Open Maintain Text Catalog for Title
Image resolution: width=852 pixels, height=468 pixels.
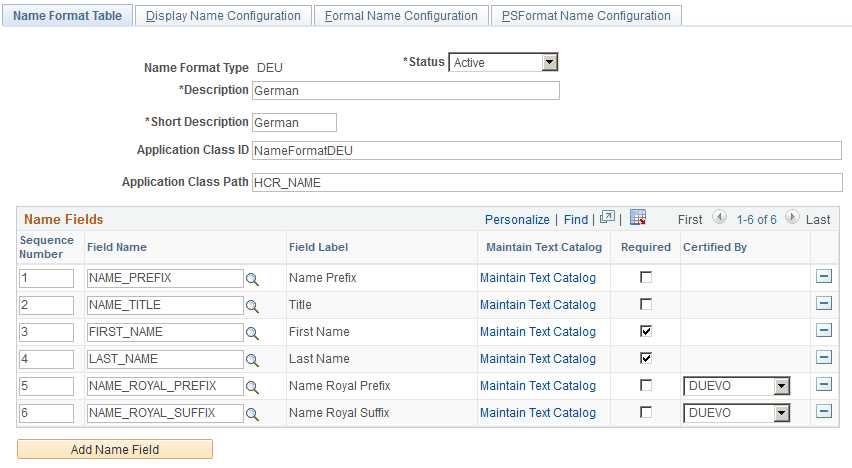537,305
